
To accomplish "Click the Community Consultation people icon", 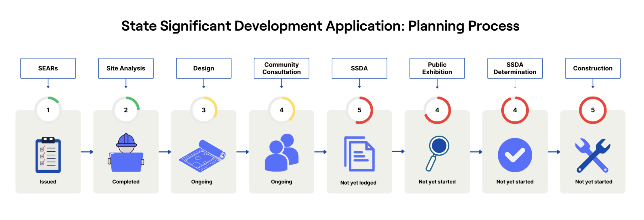I will [x=281, y=153].
